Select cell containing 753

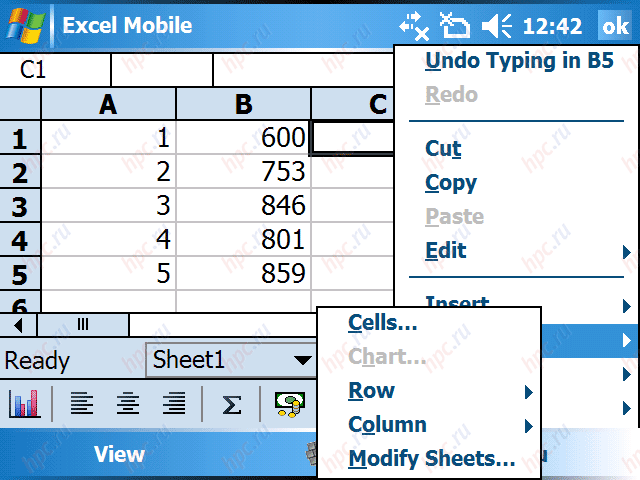coord(243,171)
